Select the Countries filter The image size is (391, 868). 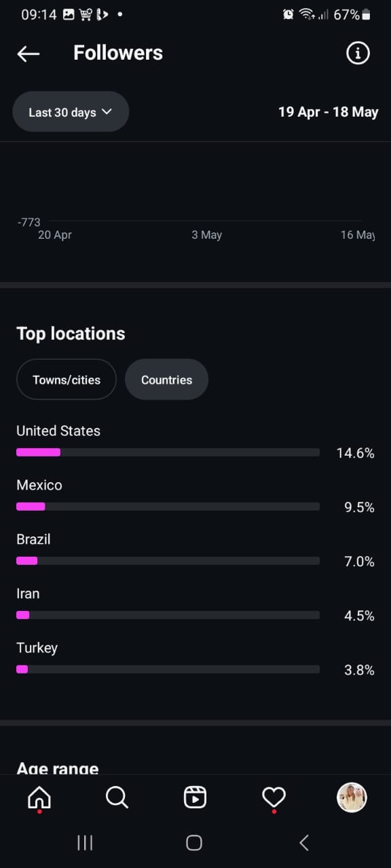point(166,380)
